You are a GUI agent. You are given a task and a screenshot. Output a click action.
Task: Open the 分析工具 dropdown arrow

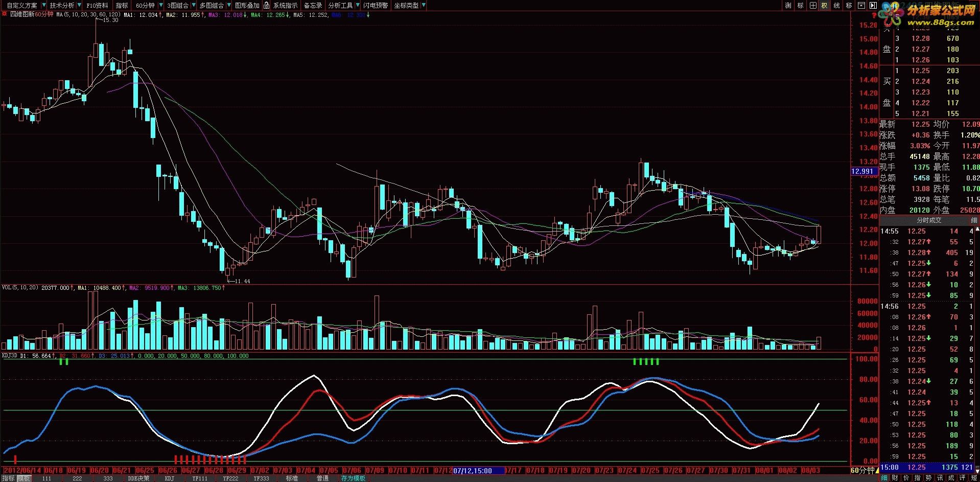pyautogui.click(x=357, y=5)
